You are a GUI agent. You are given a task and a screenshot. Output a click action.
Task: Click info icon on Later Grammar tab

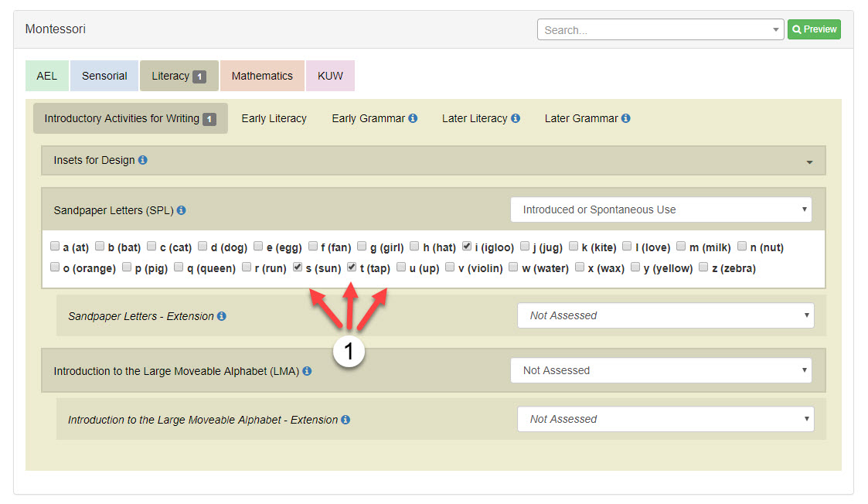(625, 118)
